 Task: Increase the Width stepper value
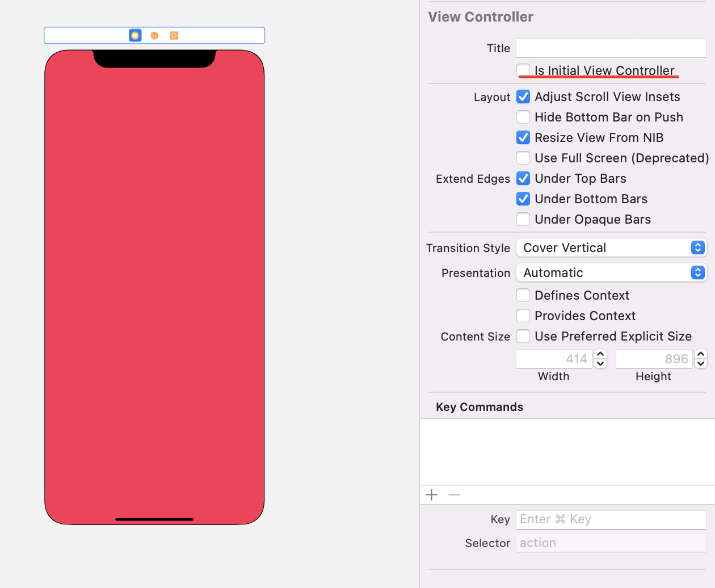[600, 354]
